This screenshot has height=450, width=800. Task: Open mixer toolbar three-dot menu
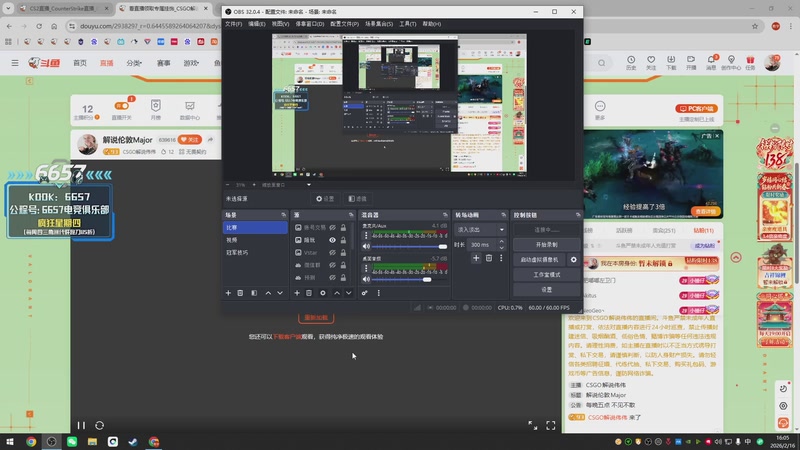click(x=379, y=293)
